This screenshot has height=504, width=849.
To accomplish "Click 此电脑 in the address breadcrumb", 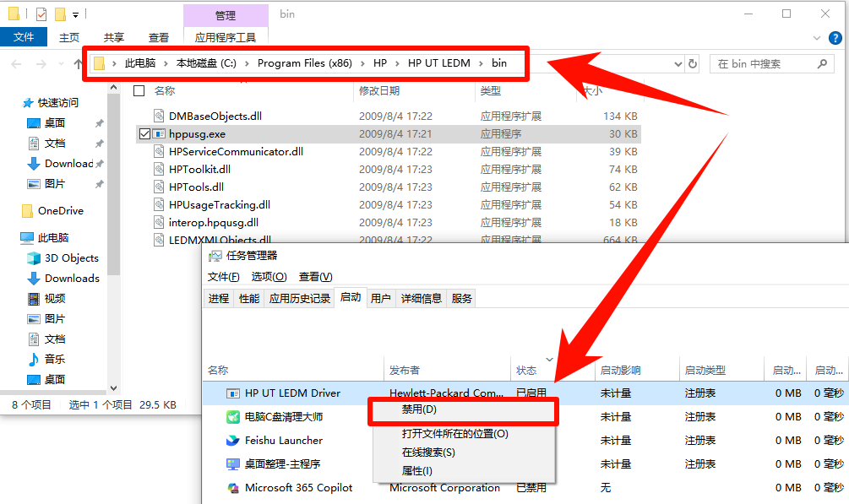I will 140,63.
